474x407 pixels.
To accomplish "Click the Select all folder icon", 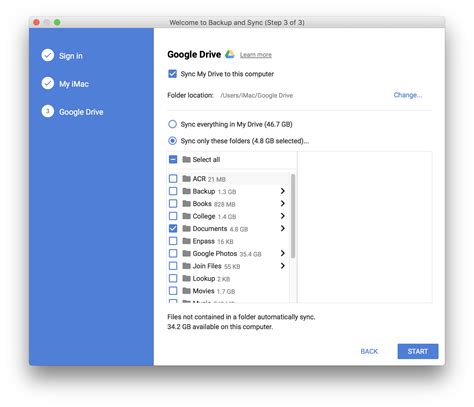I will pyautogui.click(x=186, y=159).
